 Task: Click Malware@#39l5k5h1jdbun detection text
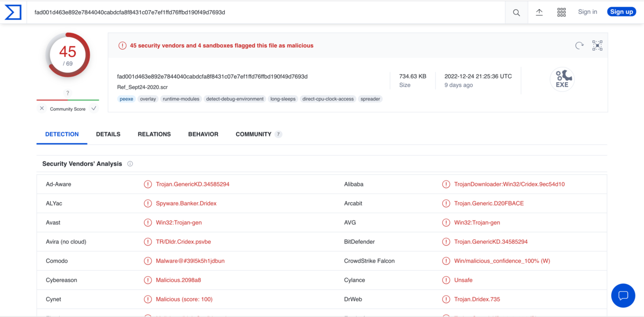tap(191, 261)
